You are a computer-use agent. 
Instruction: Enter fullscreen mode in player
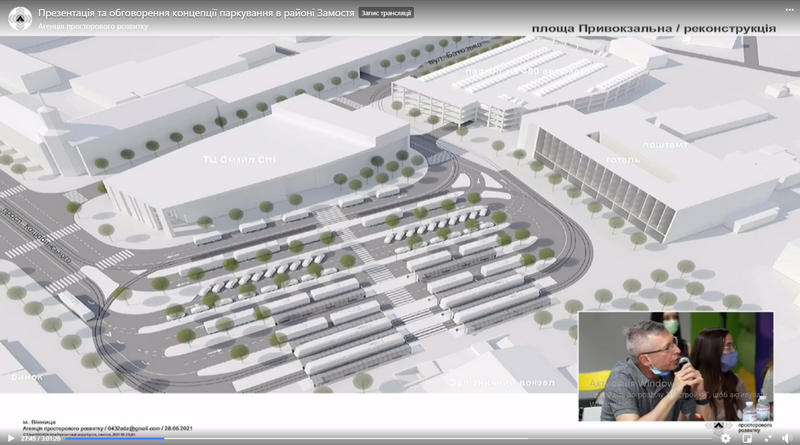(769, 438)
